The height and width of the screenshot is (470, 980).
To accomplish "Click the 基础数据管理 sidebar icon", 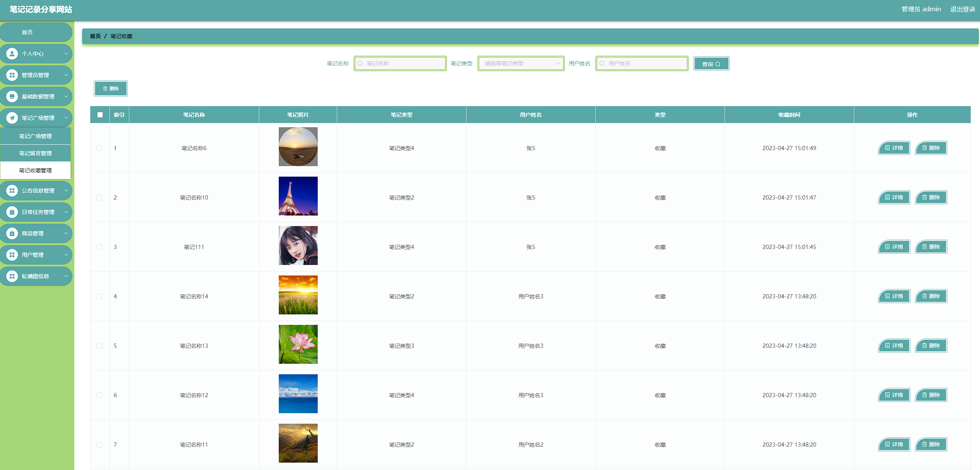I will pos(12,96).
